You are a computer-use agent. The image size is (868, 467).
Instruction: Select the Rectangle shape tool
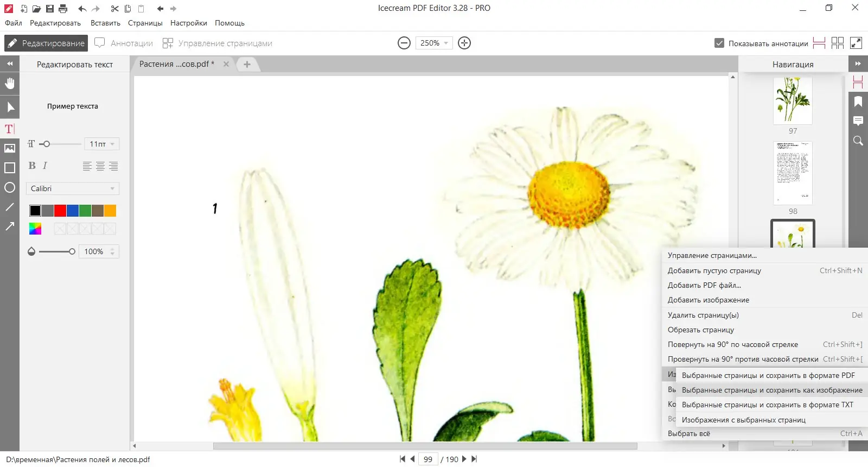[10, 168]
